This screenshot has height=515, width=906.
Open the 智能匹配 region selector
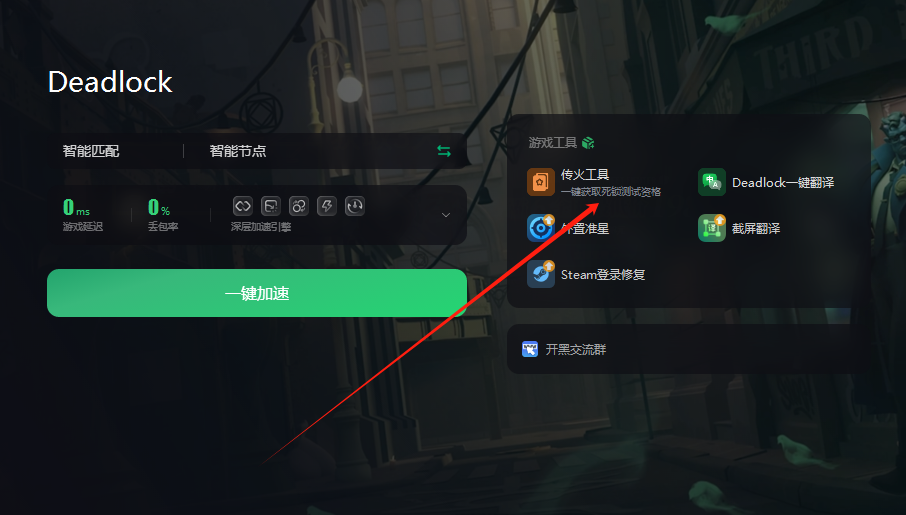[x=91, y=151]
